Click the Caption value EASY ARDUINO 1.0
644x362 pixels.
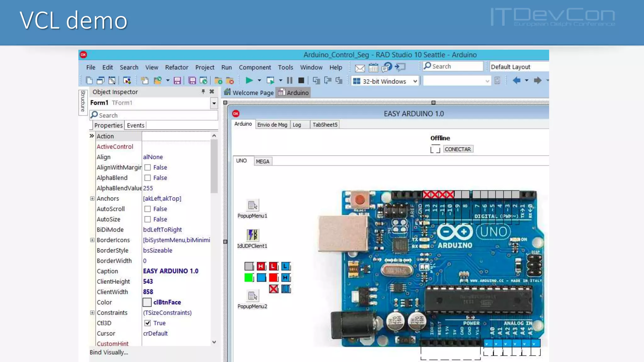171,271
